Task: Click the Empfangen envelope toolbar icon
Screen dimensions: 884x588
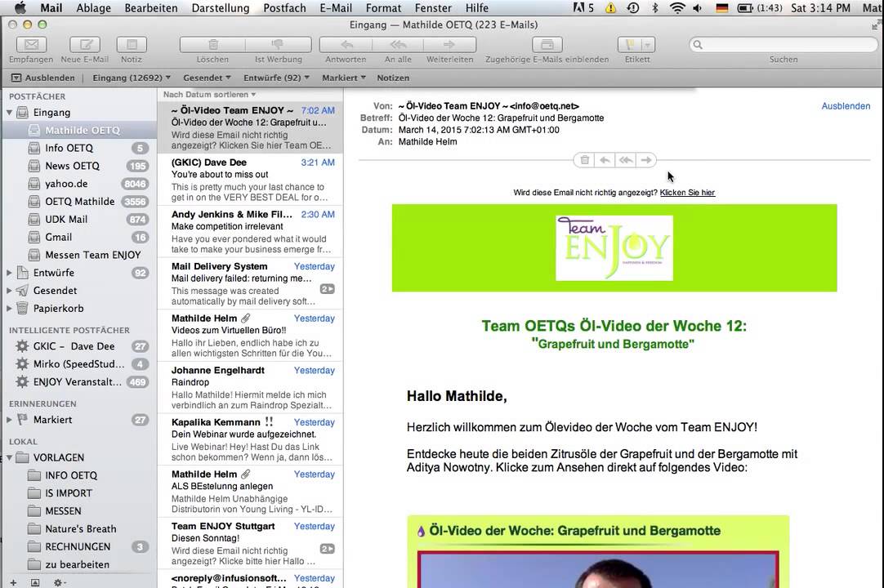Action: tap(31, 45)
